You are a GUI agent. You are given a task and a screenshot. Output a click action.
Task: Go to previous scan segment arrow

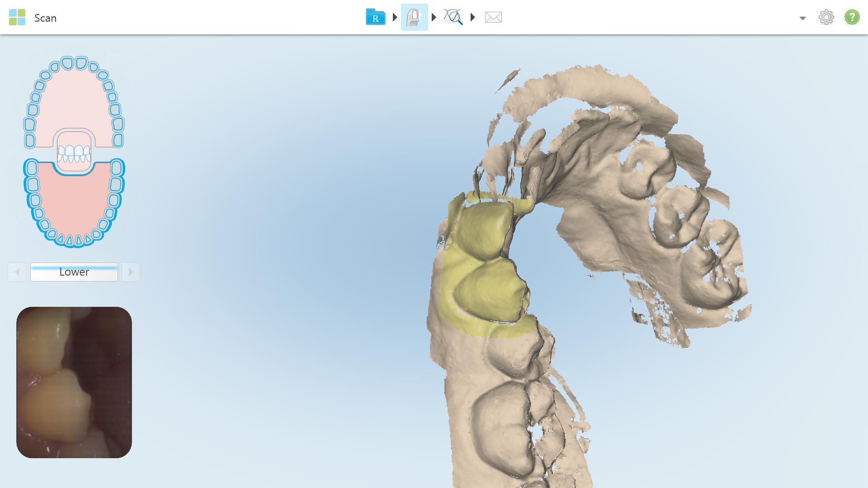click(x=17, y=272)
